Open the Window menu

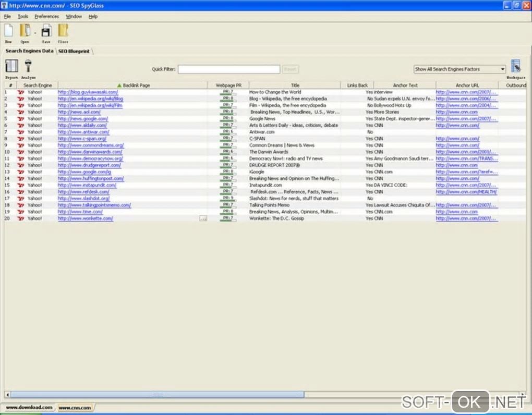pos(74,16)
